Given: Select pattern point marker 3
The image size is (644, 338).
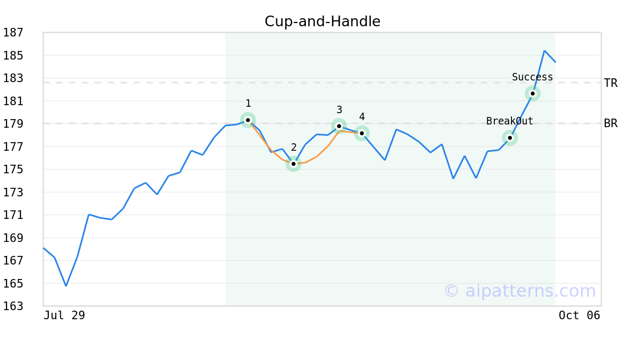Looking at the screenshot, I should 339,126.
